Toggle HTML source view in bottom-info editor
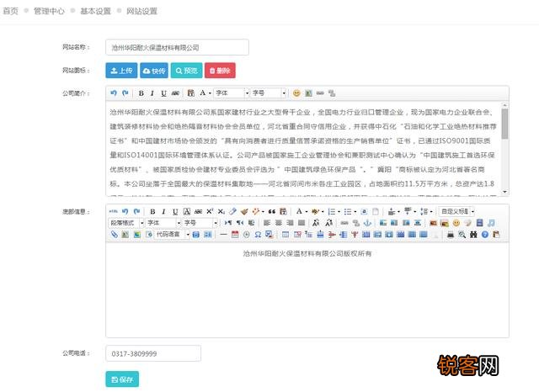The height and width of the screenshot is (392, 539). [113, 211]
